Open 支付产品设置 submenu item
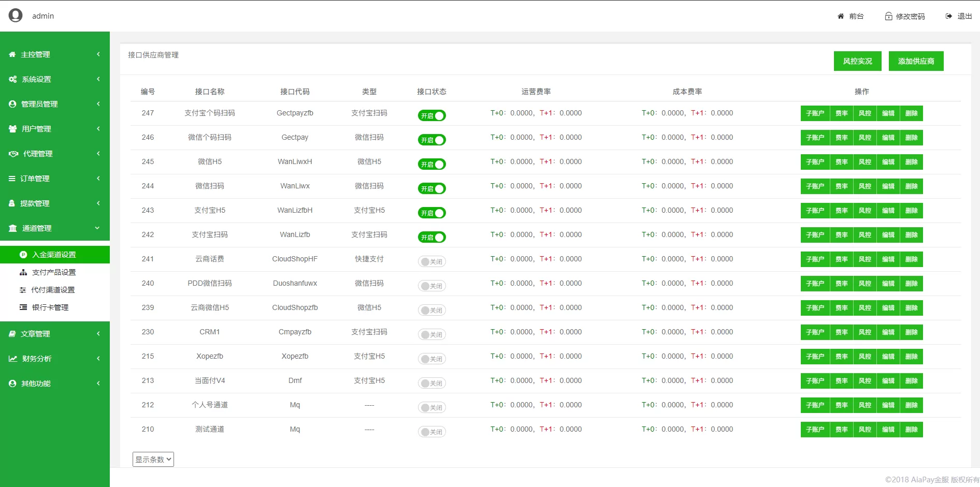Viewport: 980px width, 487px height. click(x=54, y=272)
